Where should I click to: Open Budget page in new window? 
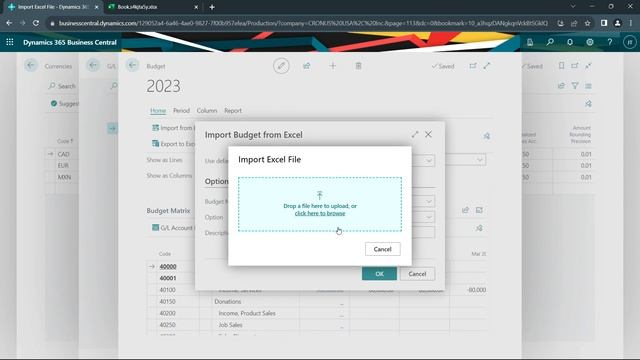tap(473, 66)
